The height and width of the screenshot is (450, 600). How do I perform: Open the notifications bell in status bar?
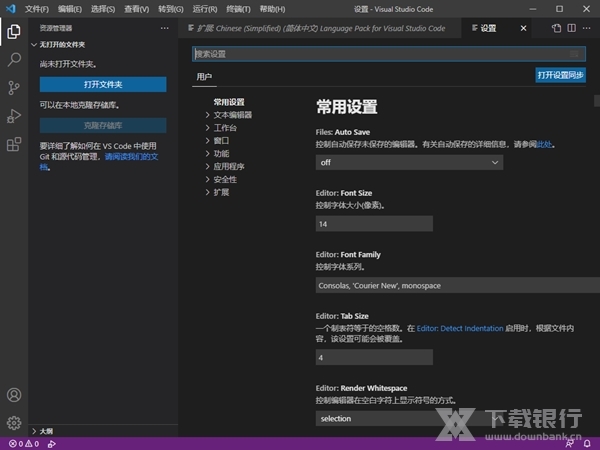click(587, 443)
